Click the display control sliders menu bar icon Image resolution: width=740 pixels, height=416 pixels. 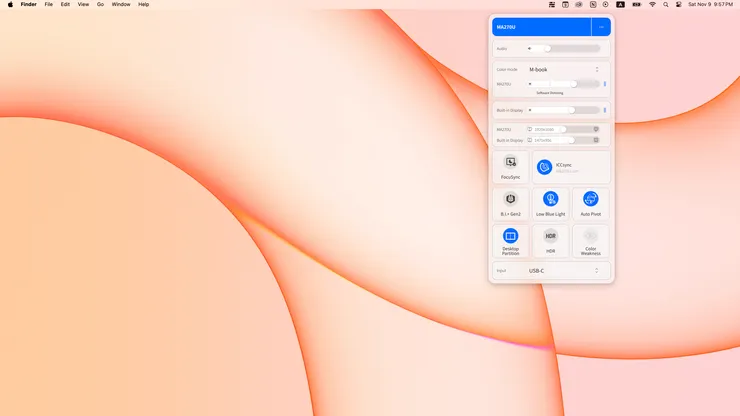click(552, 4)
